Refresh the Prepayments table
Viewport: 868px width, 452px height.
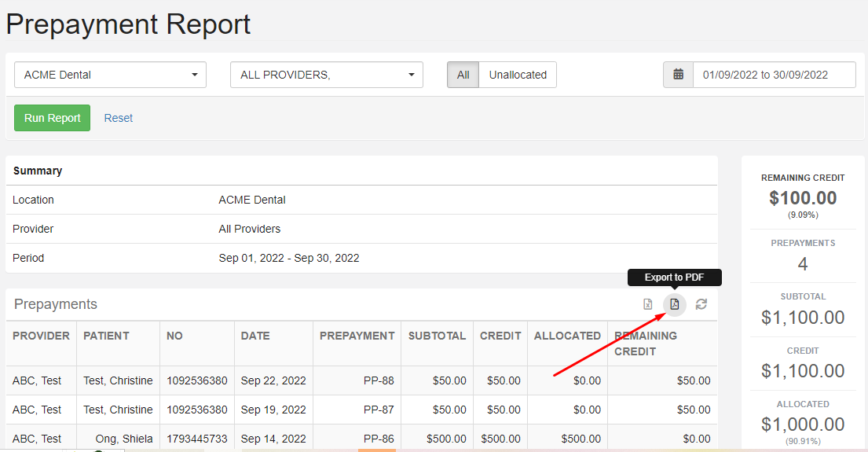click(x=701, y=304)
